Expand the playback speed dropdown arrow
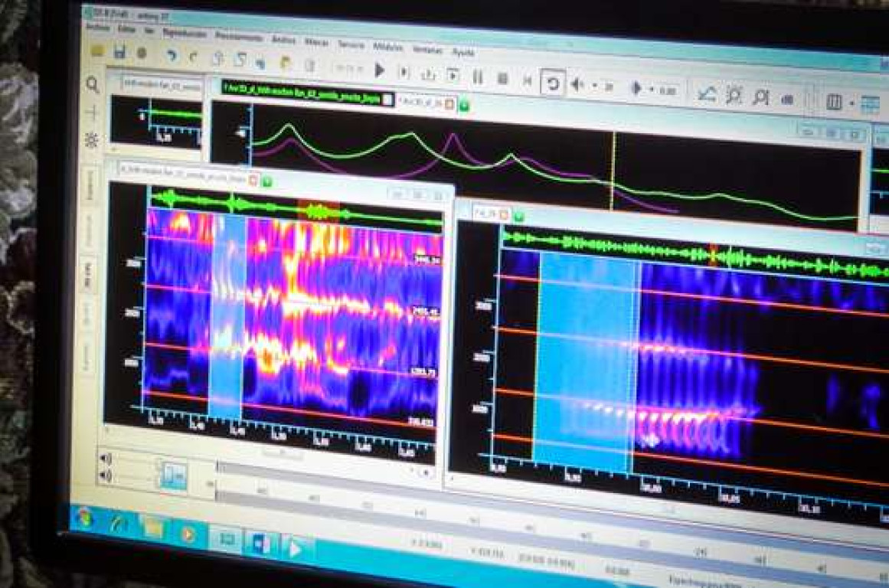The image size is (889, 588). click(652, 90)
